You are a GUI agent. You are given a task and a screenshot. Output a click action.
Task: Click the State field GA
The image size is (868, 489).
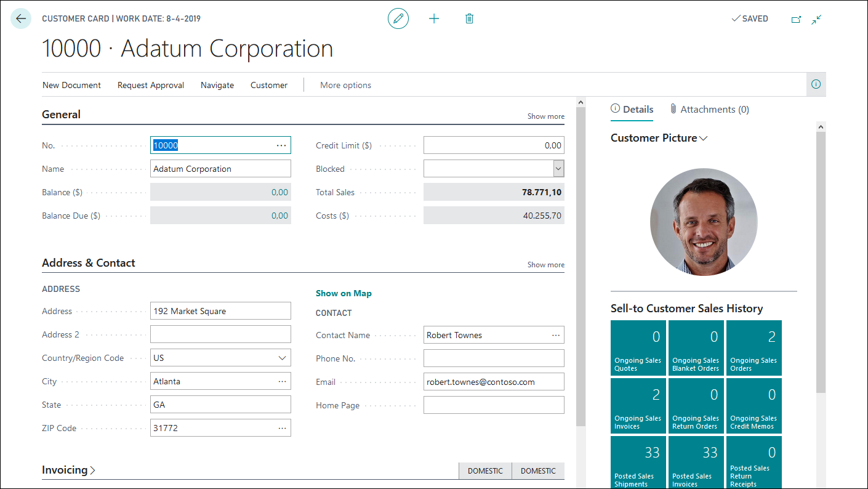[220, 405]
